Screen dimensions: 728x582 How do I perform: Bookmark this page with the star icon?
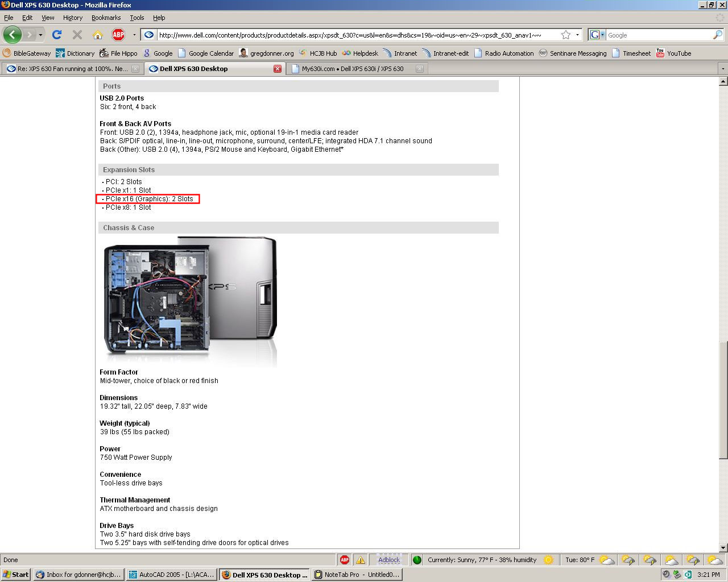pos(565,35)
